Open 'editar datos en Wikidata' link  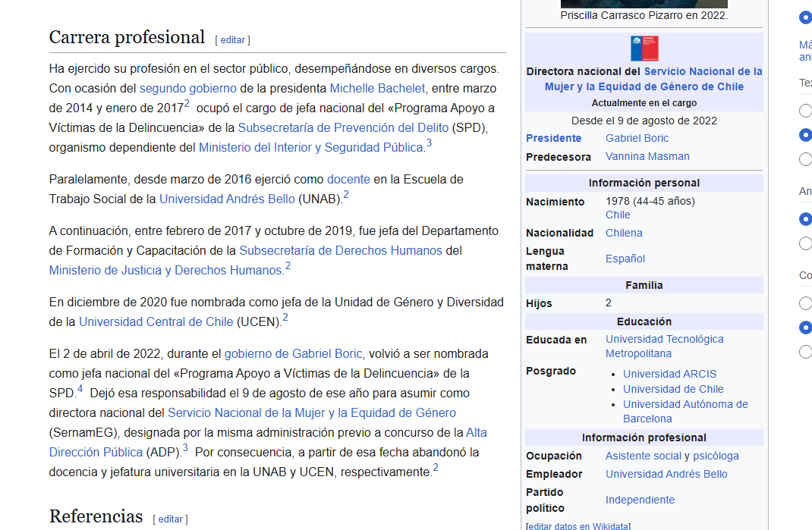578,526
